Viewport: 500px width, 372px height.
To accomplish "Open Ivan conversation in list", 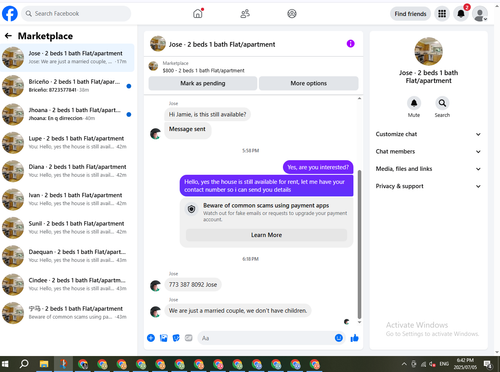I will coord(67,199).
